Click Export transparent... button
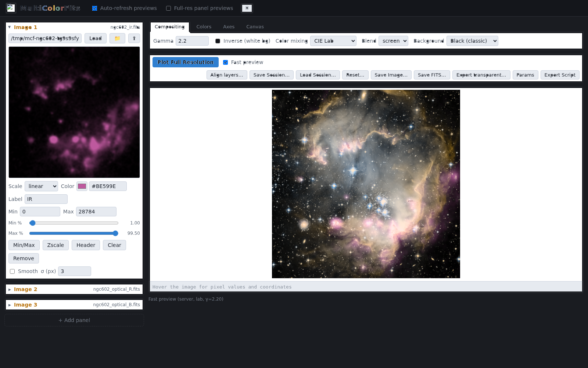This screenshot has height=368, width=588. click(481, 75)
